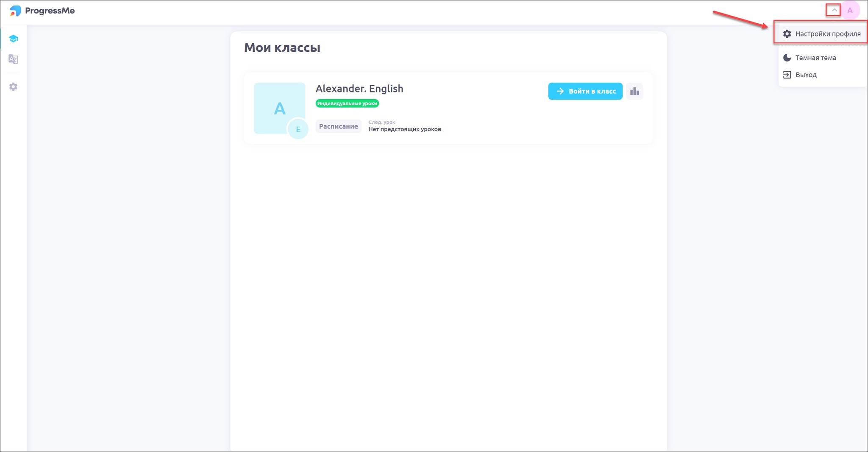Open the dictionary translate sidebar icon
868x452 pixels.
pyautogui.click(x=13, y=59)
